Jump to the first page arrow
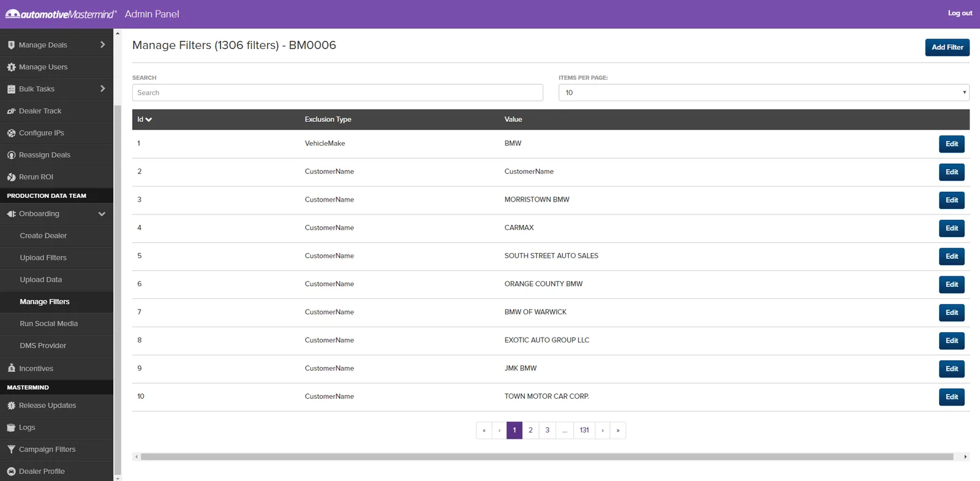 tap(484, 430)
